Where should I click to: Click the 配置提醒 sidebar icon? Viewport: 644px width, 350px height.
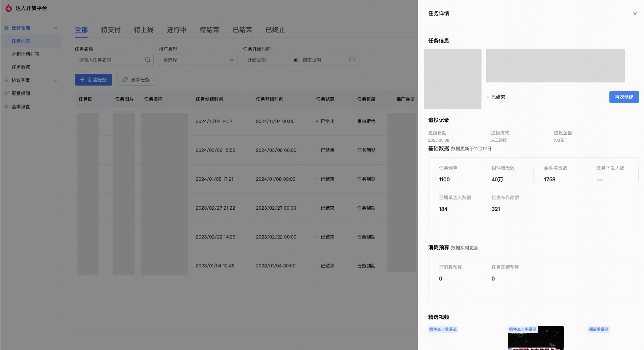pyautogui.click(x=7, y=93)
